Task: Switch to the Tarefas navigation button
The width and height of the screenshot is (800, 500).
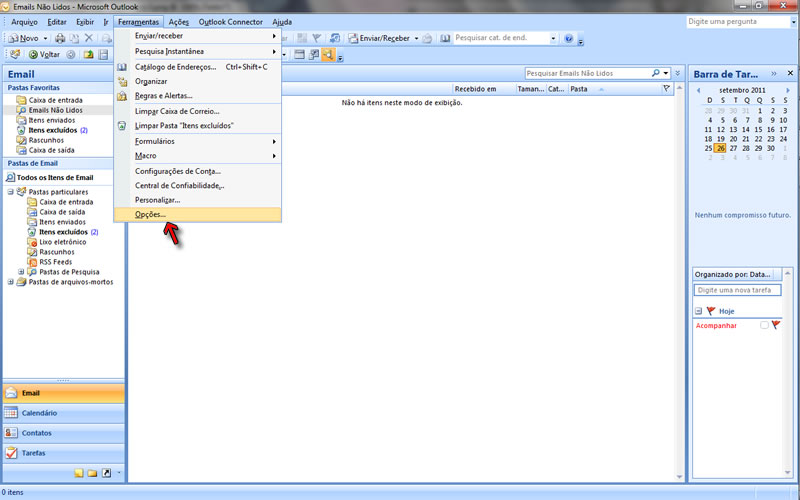Action: tap(64, 453)
